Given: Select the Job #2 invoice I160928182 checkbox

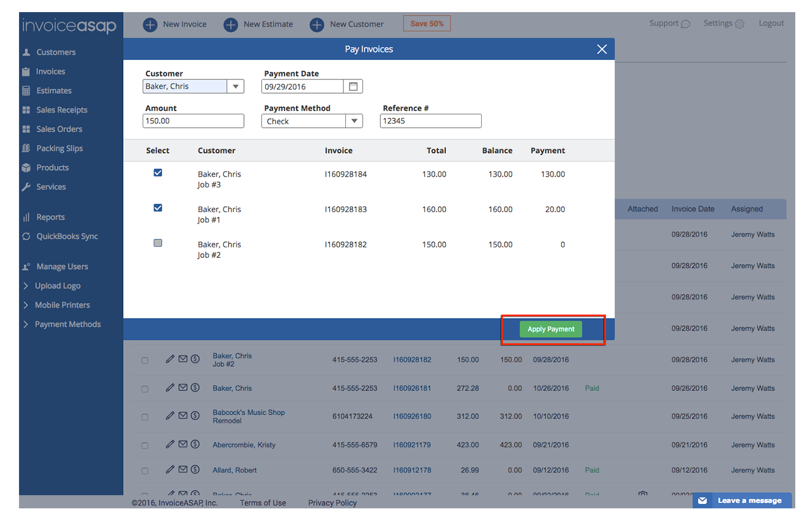Looking at the screenshot, I should coord(158,243).
